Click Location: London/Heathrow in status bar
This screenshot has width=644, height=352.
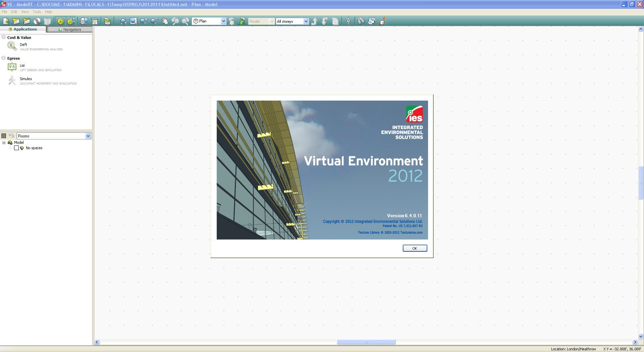573,349
